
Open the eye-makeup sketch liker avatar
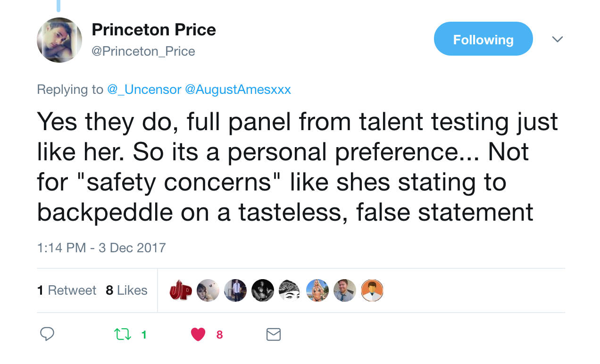tap(290, 290)
